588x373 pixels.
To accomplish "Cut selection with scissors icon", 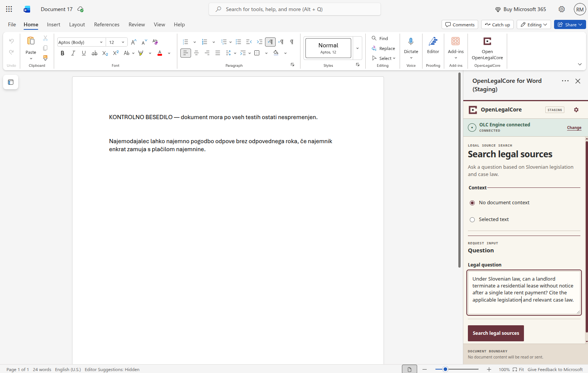I will click(45, 38).
